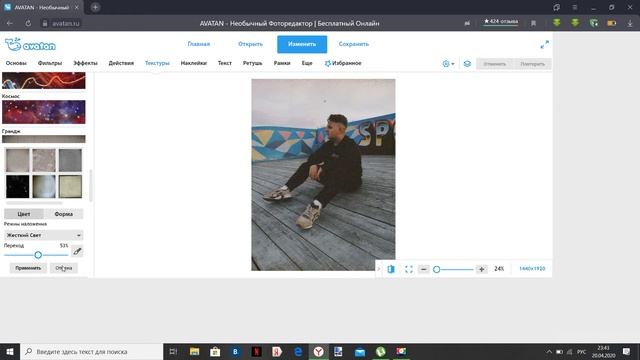Click the before/after compare icon
Image resolution: width=640 pixels, height=360 pixels.
click(x=391, y=269)
